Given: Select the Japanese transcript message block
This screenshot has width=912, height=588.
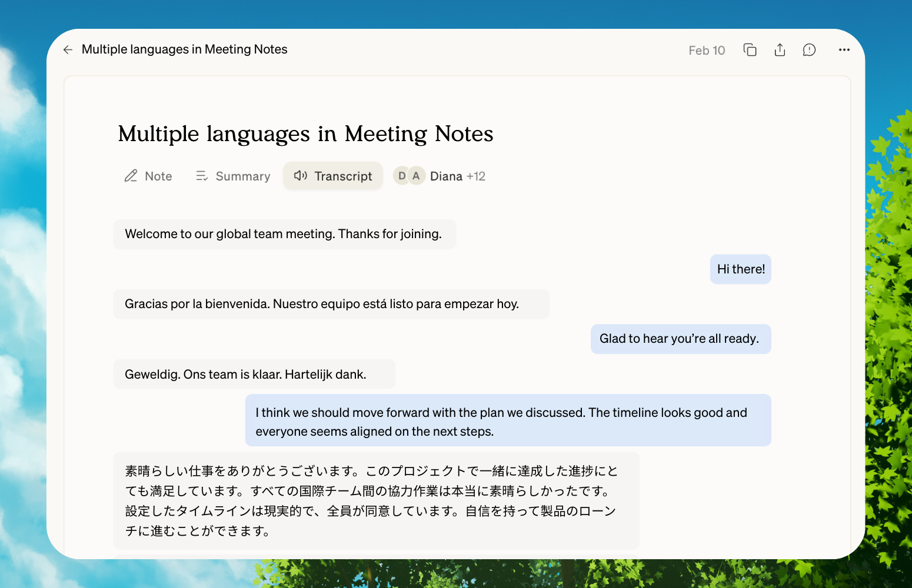Looking at the screenshot, I should tap(377, 501).
